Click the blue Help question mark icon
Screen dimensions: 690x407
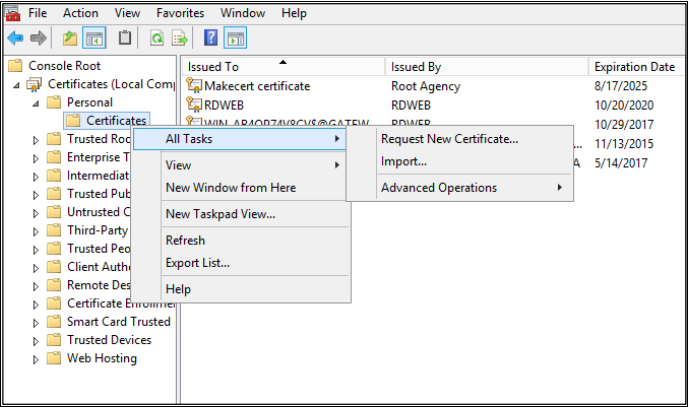(210, 38)
